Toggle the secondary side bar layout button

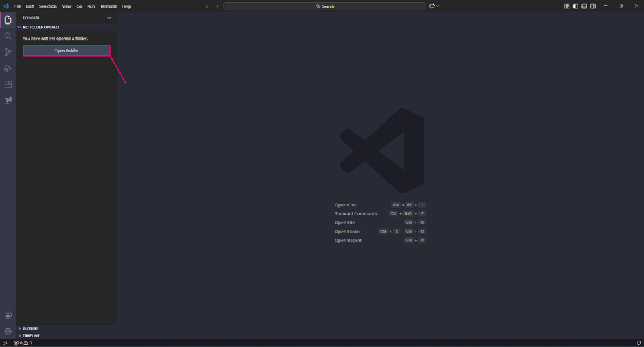pos(593,6)
